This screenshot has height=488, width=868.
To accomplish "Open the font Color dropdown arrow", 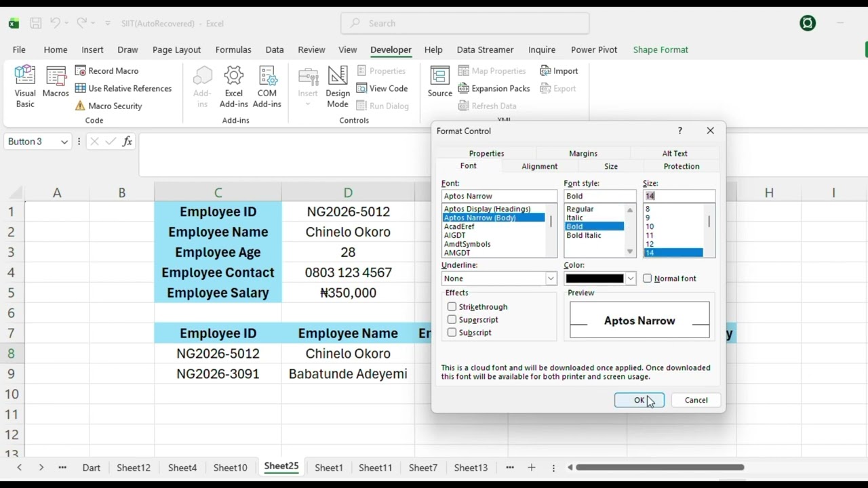I will tap(631, 279).
